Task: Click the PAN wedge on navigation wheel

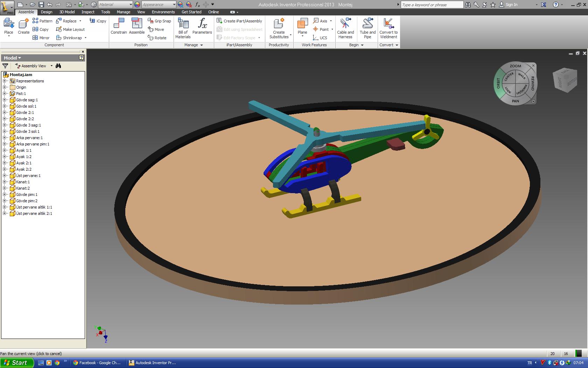Action: click(515, 101)
